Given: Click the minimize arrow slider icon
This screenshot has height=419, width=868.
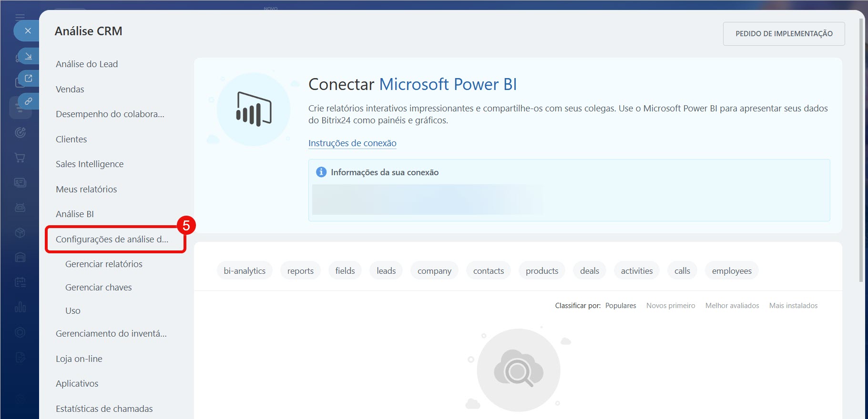Looking at the screenshot, I should (x=28, y=56).
